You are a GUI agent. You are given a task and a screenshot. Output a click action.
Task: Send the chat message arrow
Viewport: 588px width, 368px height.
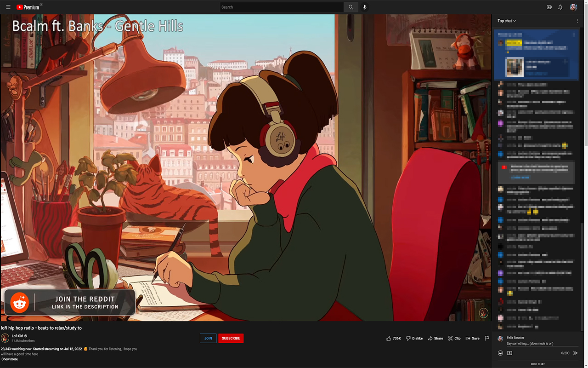[576, 353]
